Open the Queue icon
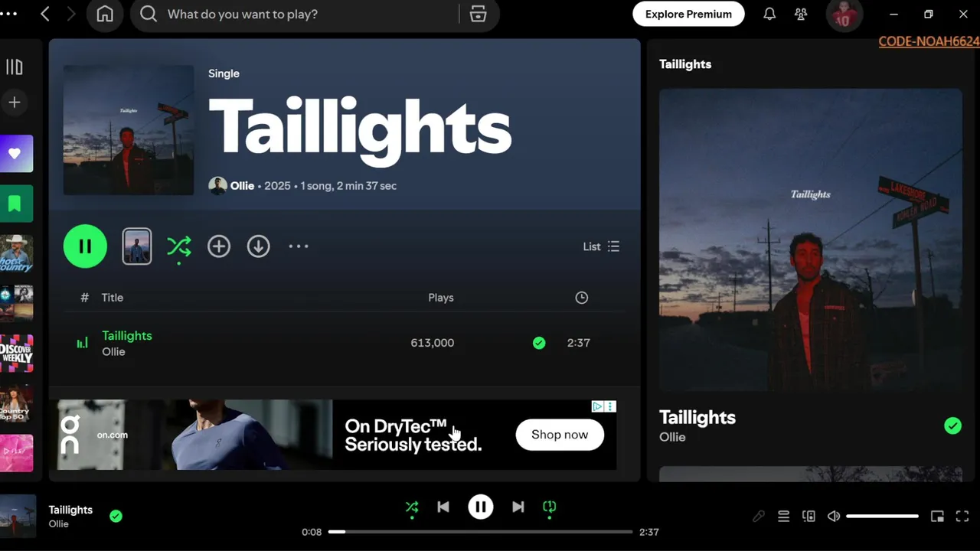The width and height of the screenshot is (980, 551). click(x=783, y=517)
